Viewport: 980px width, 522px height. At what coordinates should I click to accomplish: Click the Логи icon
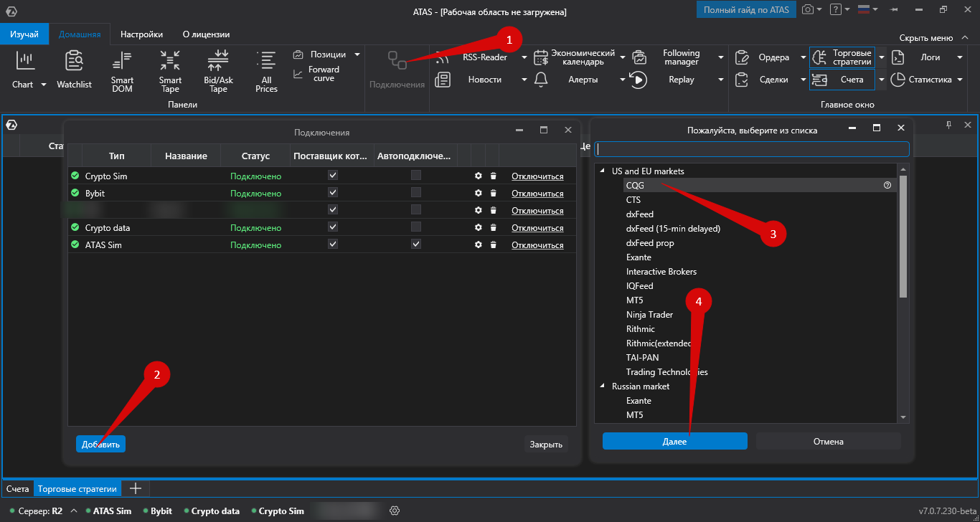point(898,57)
